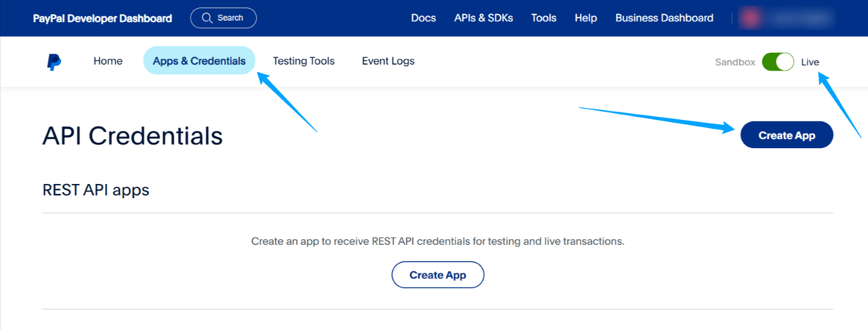The image size is (868, 330).
Task: Click the API Credentials page heading
Action: [132, 136]
